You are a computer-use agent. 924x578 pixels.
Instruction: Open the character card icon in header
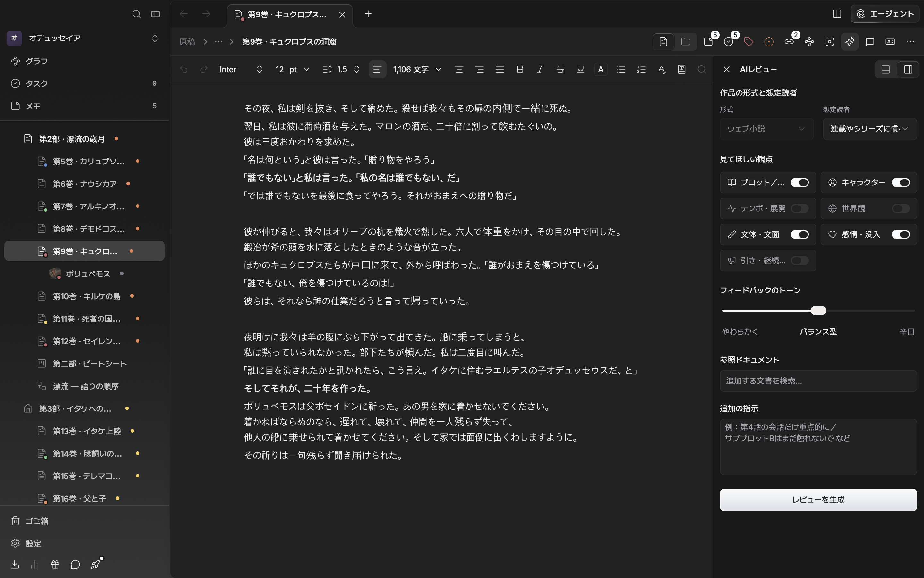pos(890,42)
